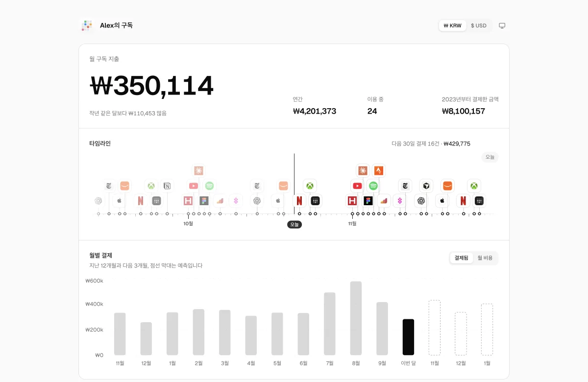The height and width of the screenshot is (382, 588).
Task: Click the black cube icon on the timeline
Action: click(426, 186)
